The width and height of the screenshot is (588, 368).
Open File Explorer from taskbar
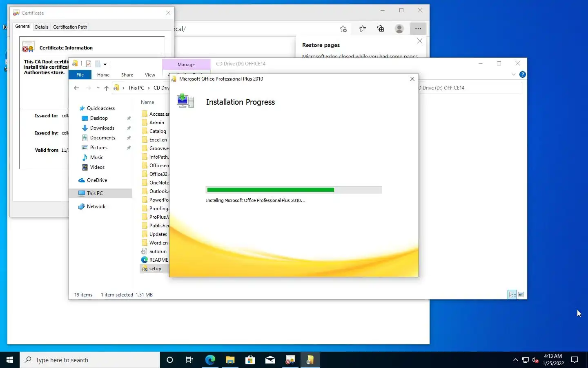point(230,360)
